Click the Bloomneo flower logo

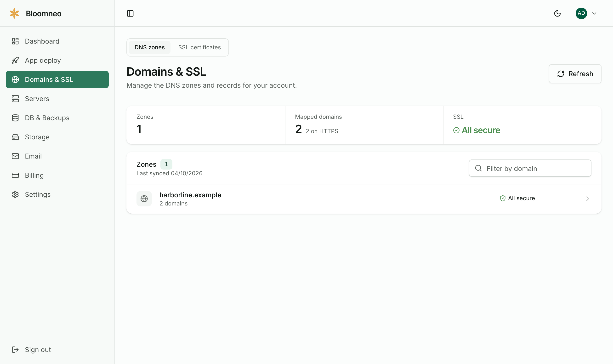click(x=14, y=13)
